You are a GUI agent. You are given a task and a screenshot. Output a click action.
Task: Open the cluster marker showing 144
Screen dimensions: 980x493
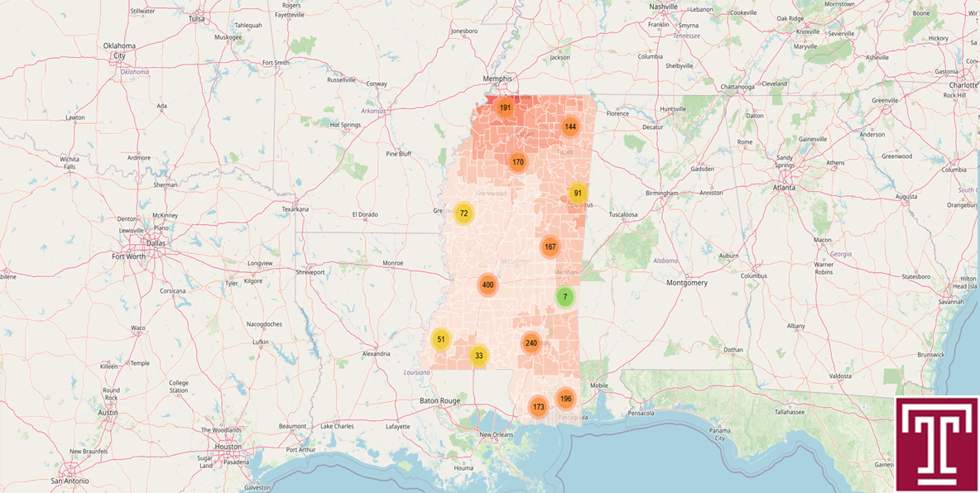tap(569, 127)
